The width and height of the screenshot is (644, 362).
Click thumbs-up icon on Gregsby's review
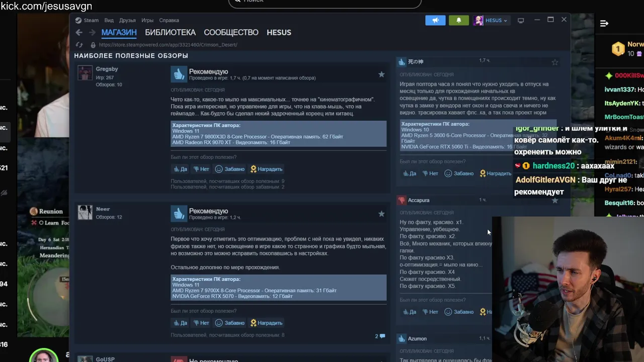[179, 74]
